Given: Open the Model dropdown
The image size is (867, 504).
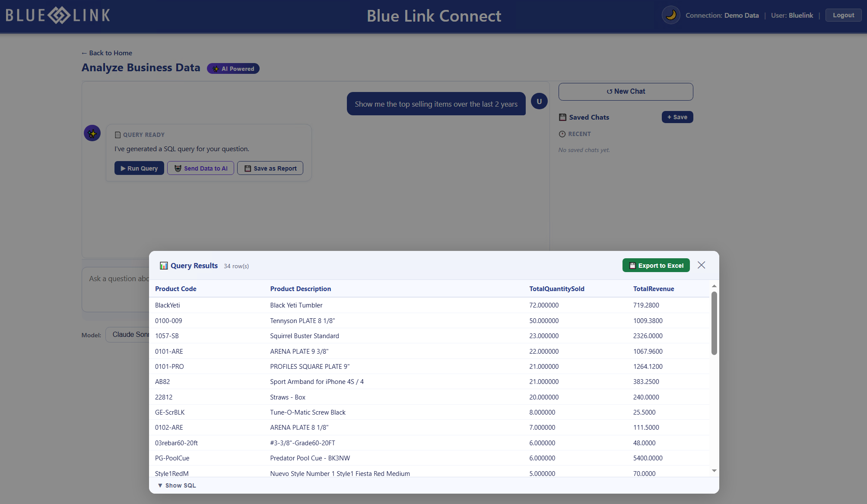Looking at the screenshot, I should point(128,335).
